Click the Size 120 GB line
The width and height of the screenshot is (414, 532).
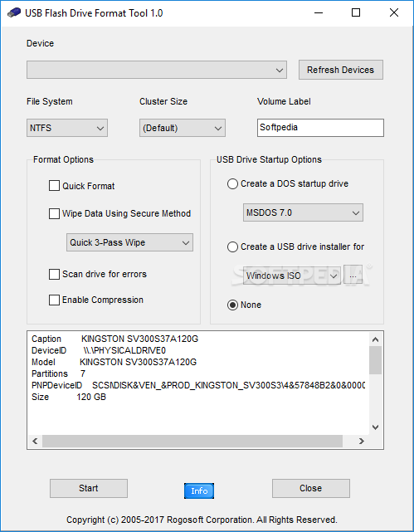[69, 397]
